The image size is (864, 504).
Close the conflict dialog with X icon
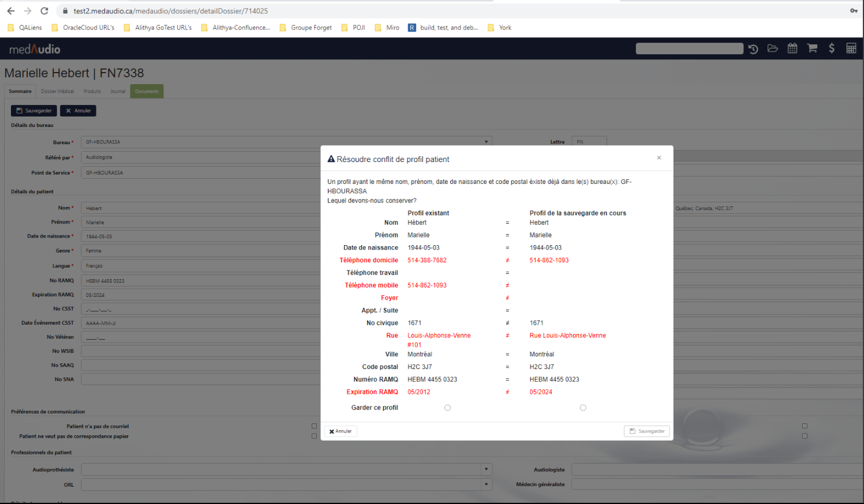659,158
